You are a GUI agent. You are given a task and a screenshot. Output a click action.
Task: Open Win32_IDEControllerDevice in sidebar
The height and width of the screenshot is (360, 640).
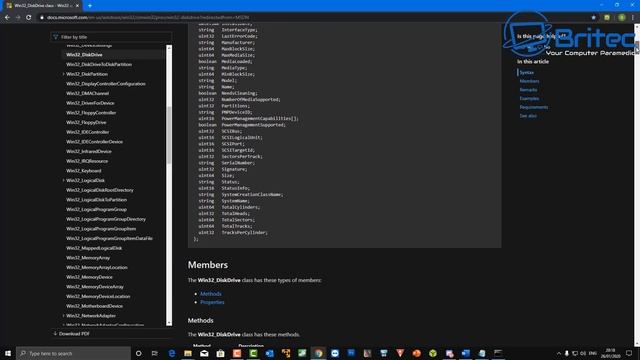(x=94, y=142)
